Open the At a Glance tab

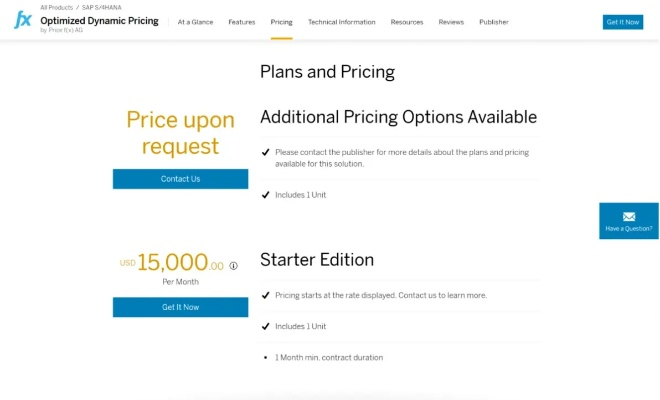[x=195, y=22]
